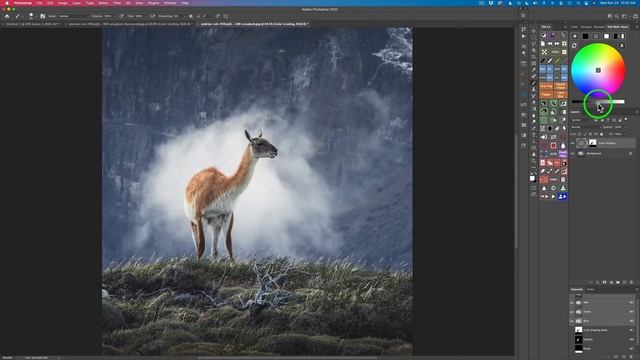Select the Hand tool

tap(534, 154)
